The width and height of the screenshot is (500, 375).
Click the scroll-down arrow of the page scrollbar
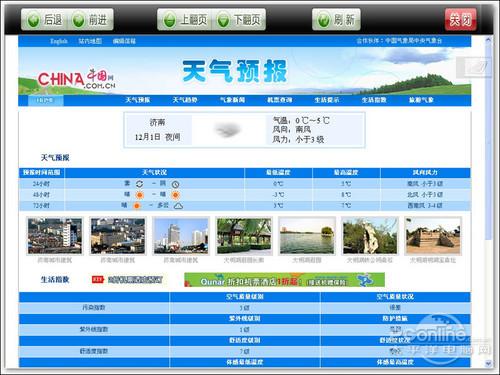coord(488,363)
